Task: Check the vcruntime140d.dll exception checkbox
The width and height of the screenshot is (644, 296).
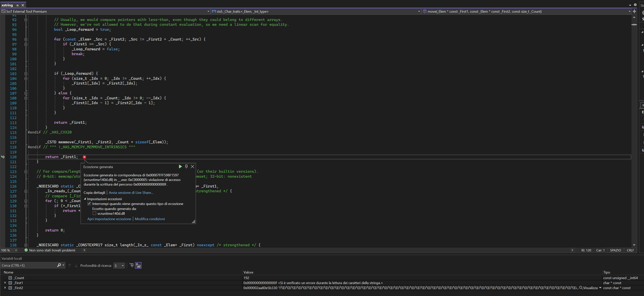Action: (x=94, y=213)
